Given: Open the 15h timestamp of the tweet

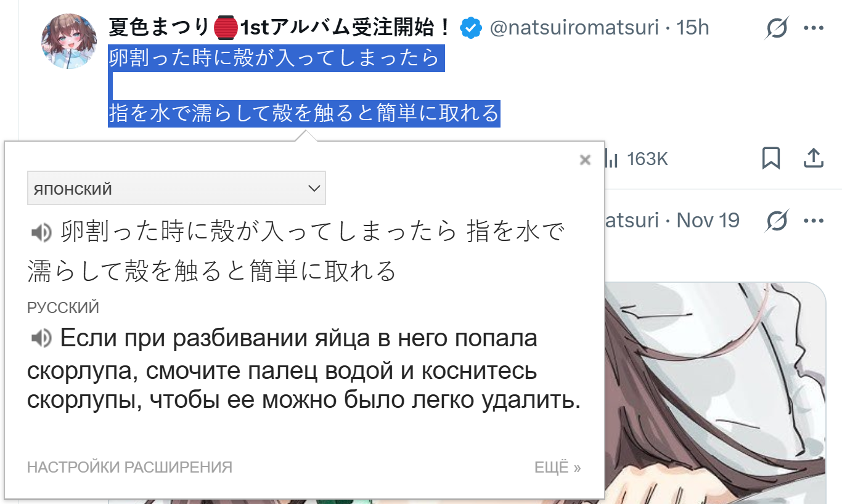Looking at the screenshot, I should click(x=693, y=27).
